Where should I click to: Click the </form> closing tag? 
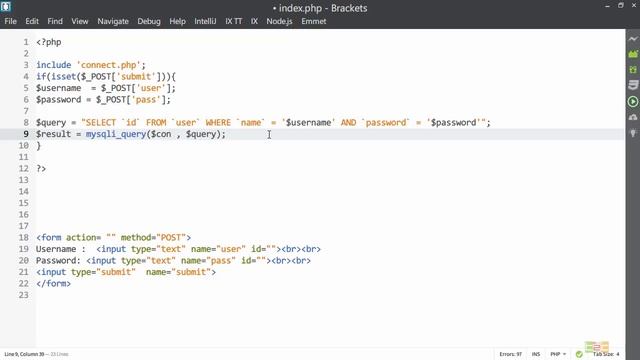point(53,283)
